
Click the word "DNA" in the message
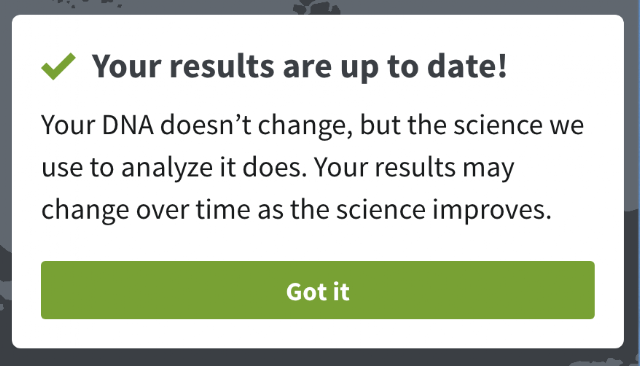click(128, 125)
